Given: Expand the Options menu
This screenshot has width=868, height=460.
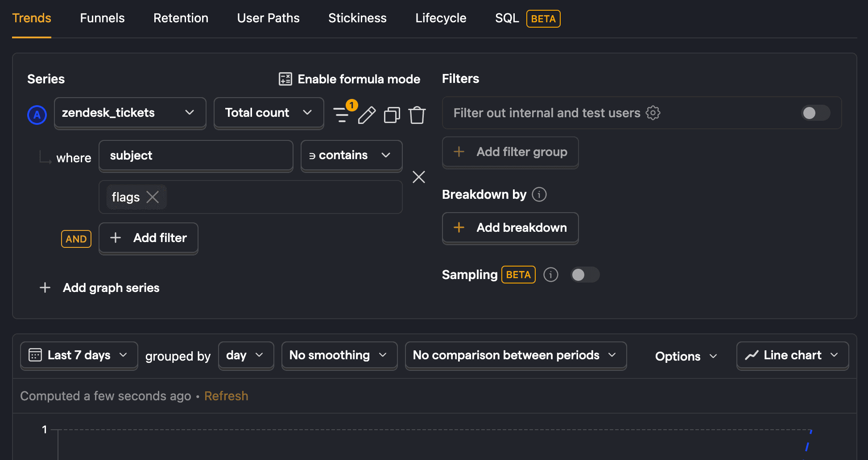Looking at the screenshot, I should 686,356.
